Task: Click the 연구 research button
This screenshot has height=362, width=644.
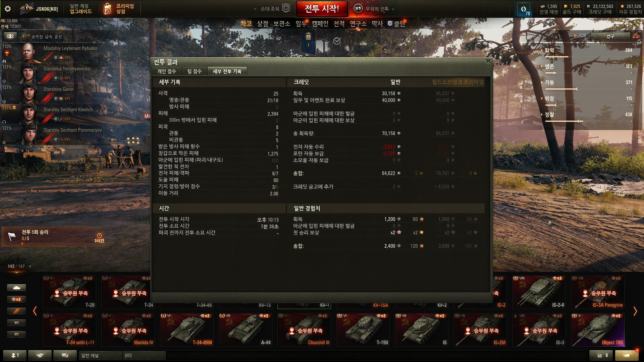Action: [x=610, y=36]
